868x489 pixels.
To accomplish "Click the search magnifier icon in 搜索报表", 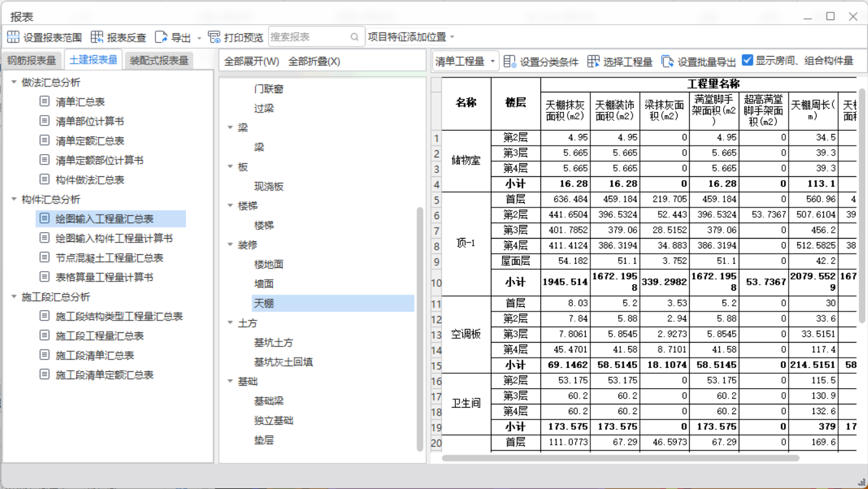I will point(354,37).
